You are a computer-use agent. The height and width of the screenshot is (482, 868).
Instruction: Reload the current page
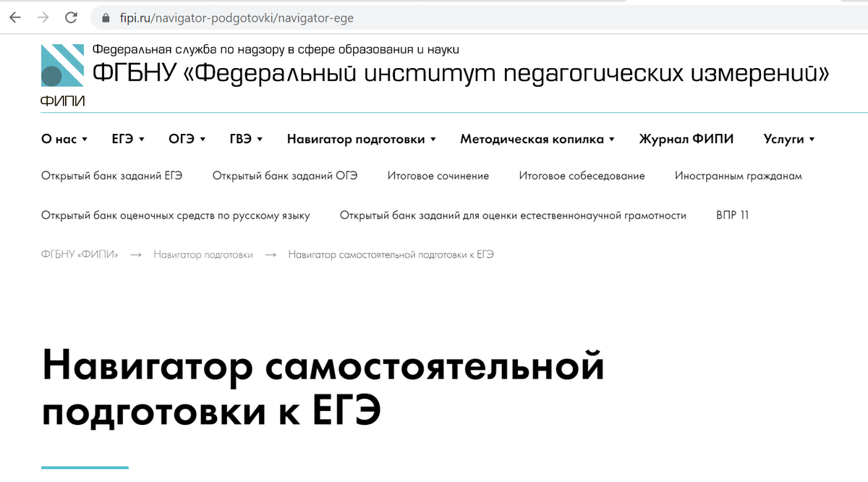[69, 17]
